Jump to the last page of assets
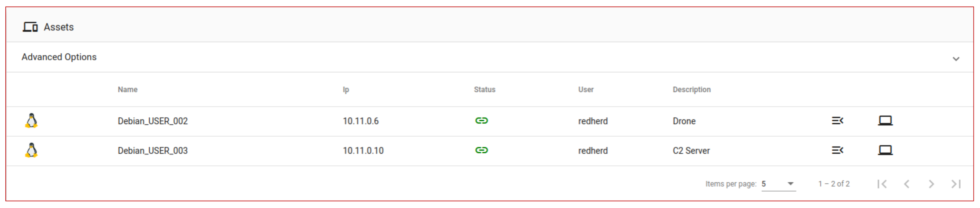This screenshot has height=208, width=980. tap(956, 184)
